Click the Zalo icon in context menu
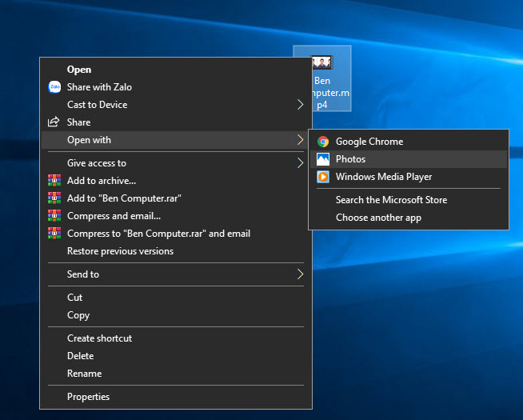 tap(54, 87)
